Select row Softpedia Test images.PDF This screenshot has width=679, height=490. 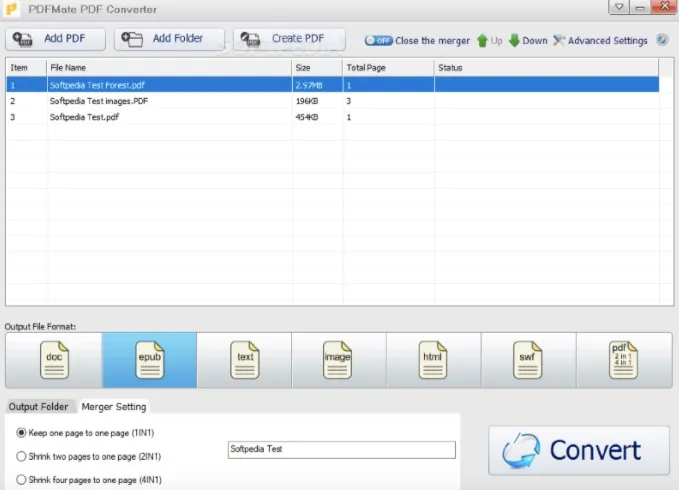333,101
